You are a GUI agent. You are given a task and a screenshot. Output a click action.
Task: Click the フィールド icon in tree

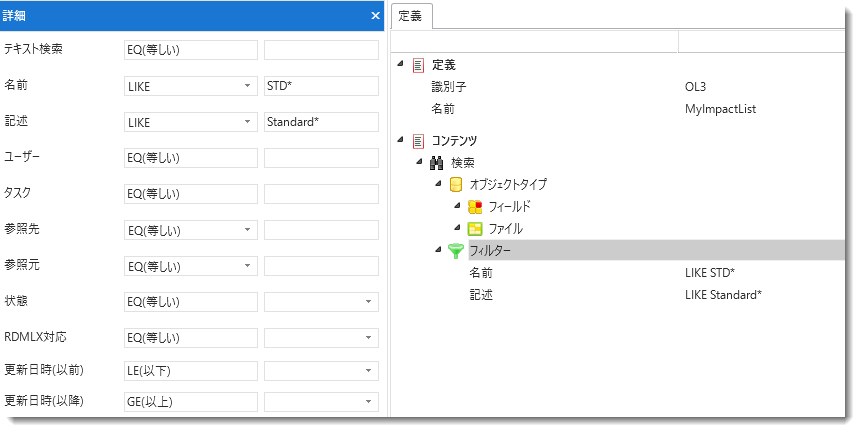[x=475, y=207]
